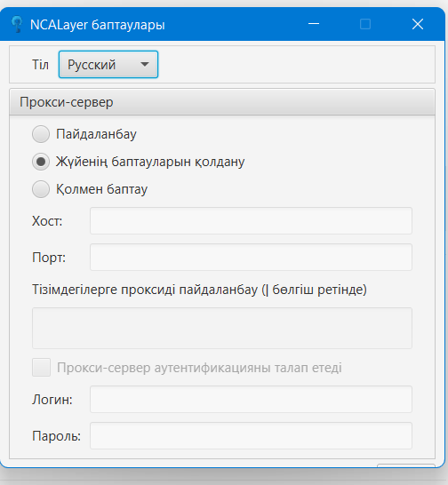The width and height of the screenshot is (448, 485).
Task: Click the NCALayer баптаулары title text
Action: coord(98,25)
